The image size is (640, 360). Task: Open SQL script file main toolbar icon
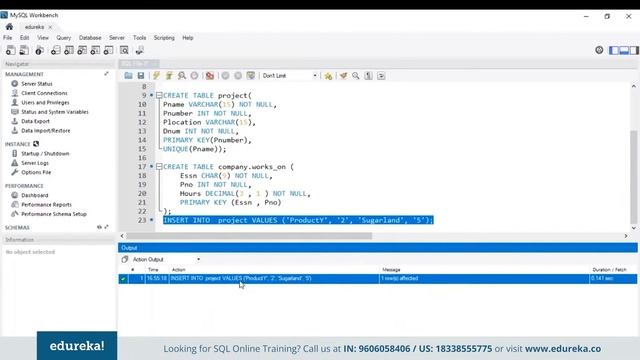tap(24, 50)
